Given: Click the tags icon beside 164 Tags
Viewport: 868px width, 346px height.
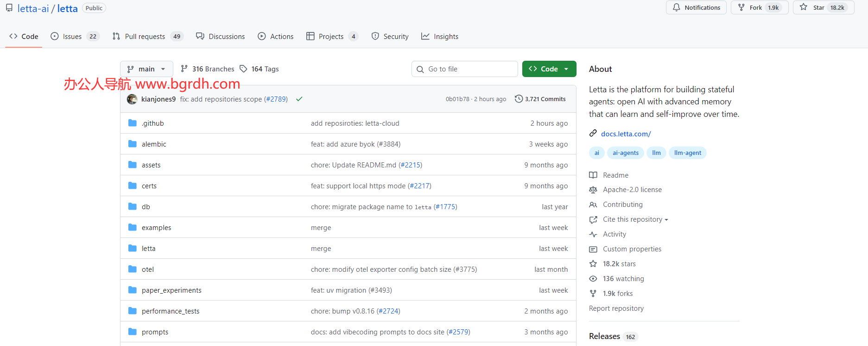Looking at the screenshot, I should (x=243, y=69).
